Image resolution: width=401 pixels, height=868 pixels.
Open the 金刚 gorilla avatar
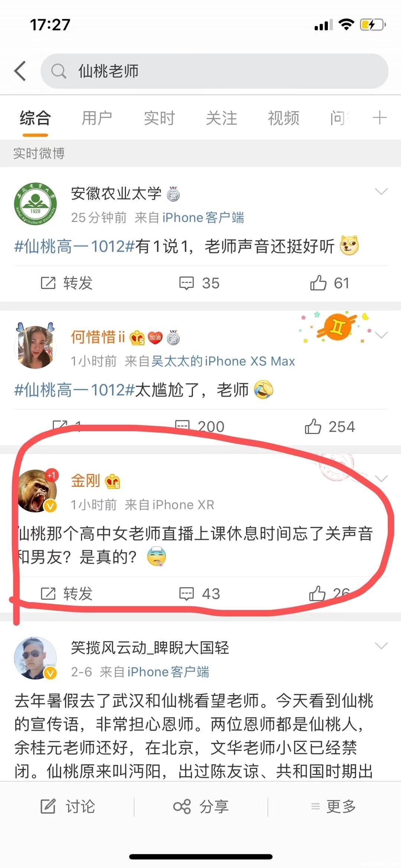tap(36, 491)
